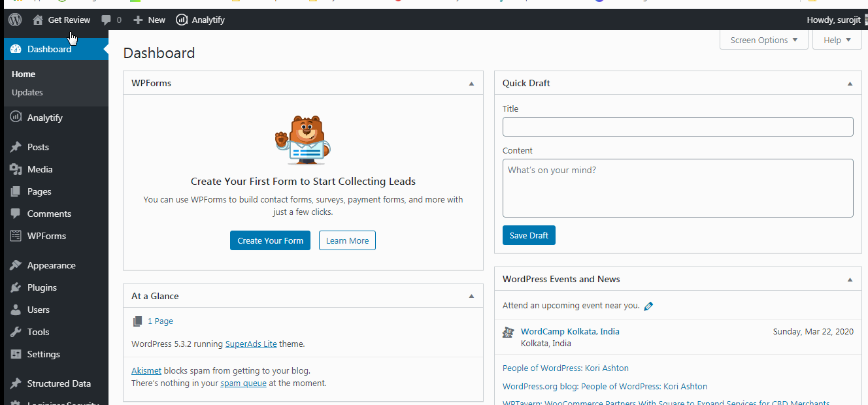Image resolution: width=868 pixels, height=405 pixels.
Task: Click the WordPress logo icon in admin bar
Action: pos(15,20)
